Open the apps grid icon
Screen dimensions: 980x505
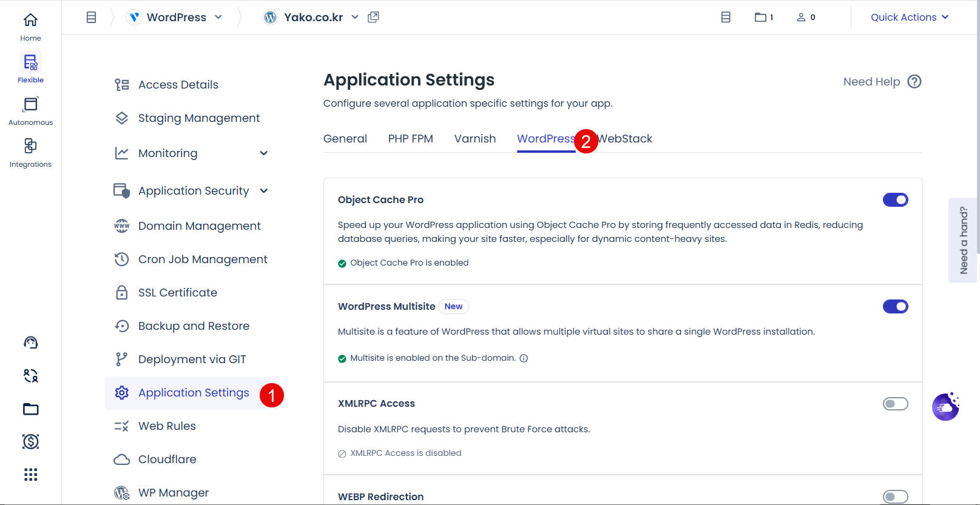point(30,474)
